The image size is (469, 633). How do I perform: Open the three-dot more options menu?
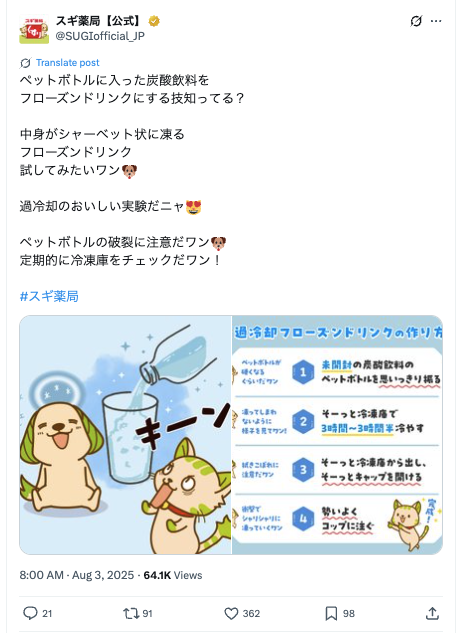point(436,21)
